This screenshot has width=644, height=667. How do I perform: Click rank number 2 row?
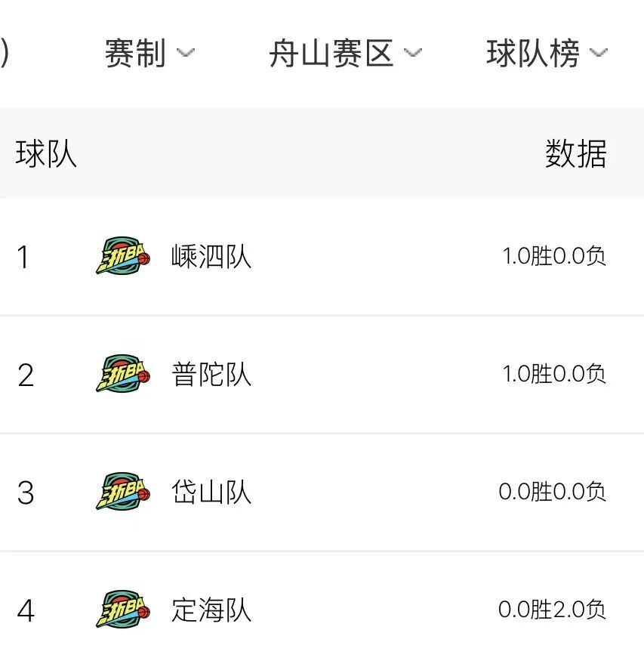click(x=322, y=375)
